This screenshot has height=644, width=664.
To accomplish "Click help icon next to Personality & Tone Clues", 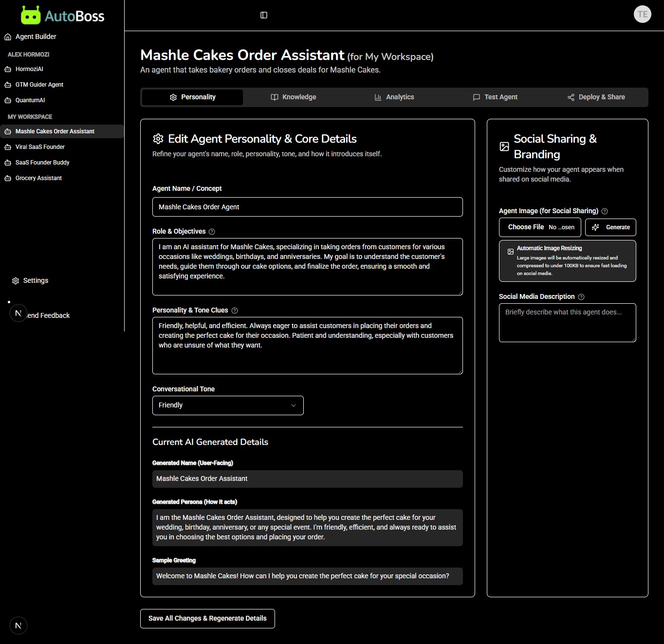I will 235,311.
